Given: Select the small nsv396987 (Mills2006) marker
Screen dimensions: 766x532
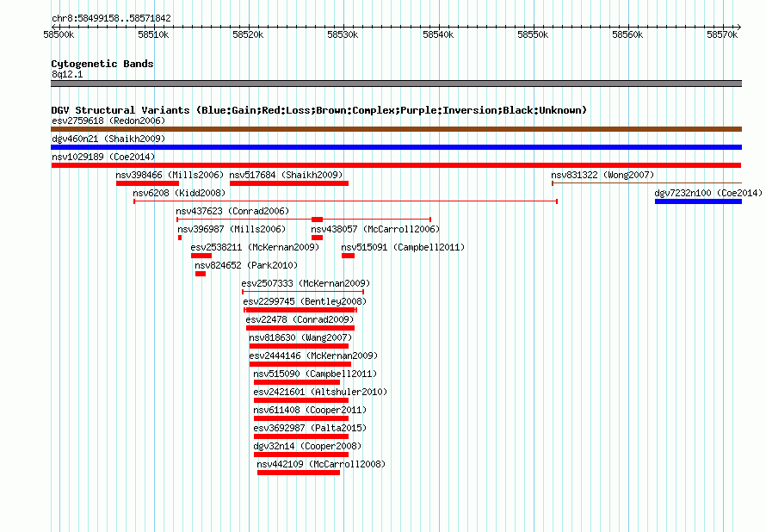Looking at the screenshot, I should click(x=180, y=238).
